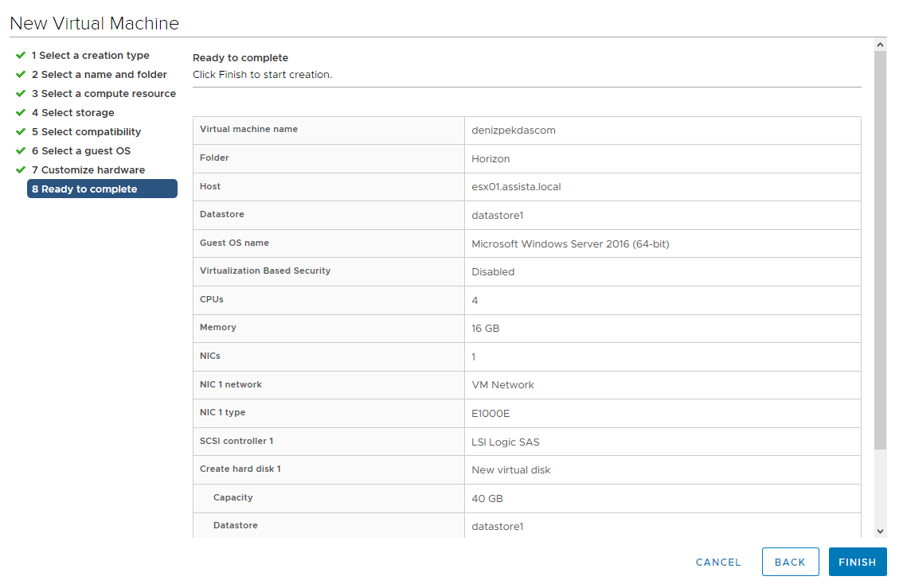Screen dimensions: 899x588
Task: Click checkmark beside Select a guest OS
Action: [21, 150]
